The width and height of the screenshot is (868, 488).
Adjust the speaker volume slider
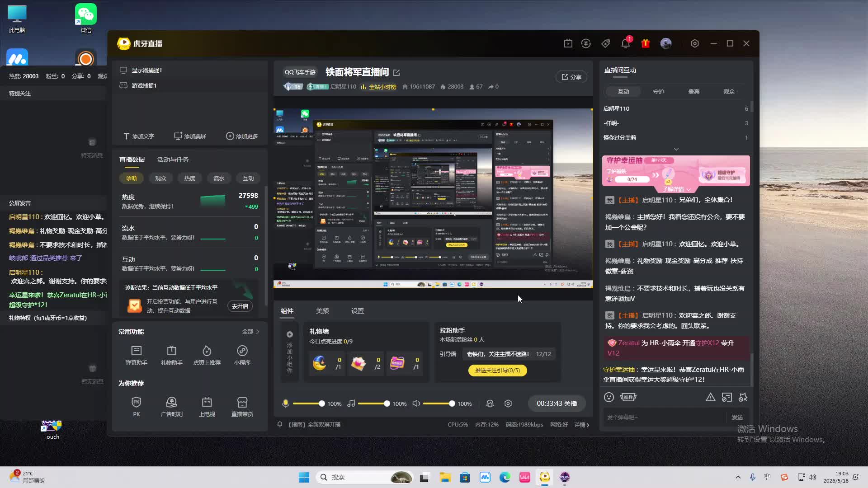[x=439, y=404]
